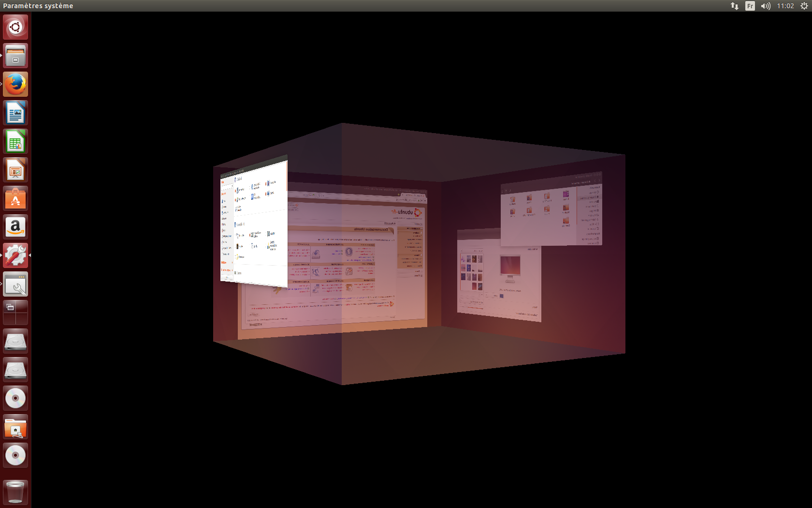Viewport: 812px width, 508px height.
Task: Click the 11:02 clock indicator
Action: click(785, 6)
